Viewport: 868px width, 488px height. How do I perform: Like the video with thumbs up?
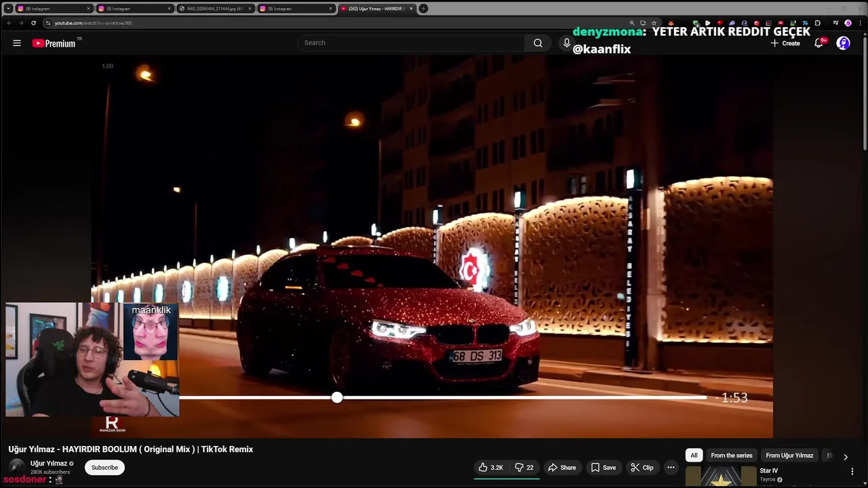[491, 467]
